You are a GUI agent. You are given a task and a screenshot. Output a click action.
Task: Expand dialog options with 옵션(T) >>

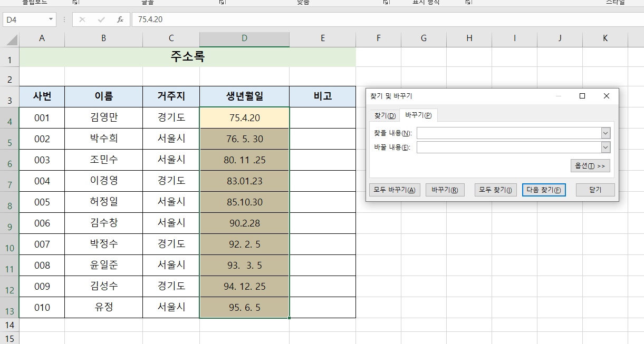[590, 165]
